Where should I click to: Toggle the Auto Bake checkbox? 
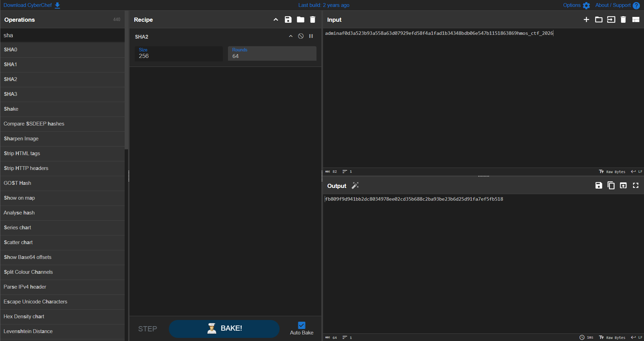(302, 325)
